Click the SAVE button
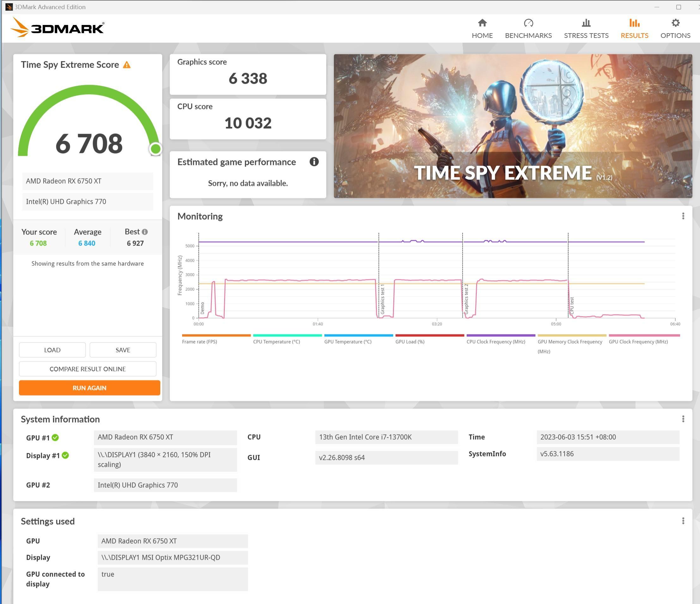 point(123,350)
